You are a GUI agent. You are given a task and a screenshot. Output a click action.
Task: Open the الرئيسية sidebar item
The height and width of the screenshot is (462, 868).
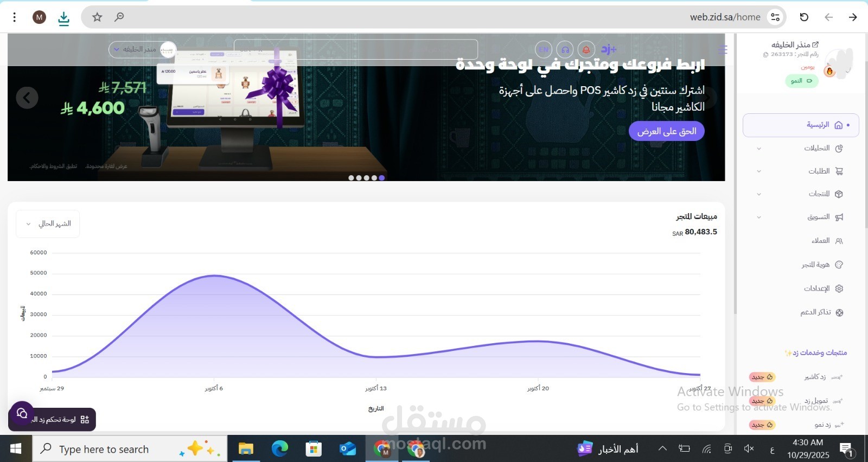(x=801, y=125)
